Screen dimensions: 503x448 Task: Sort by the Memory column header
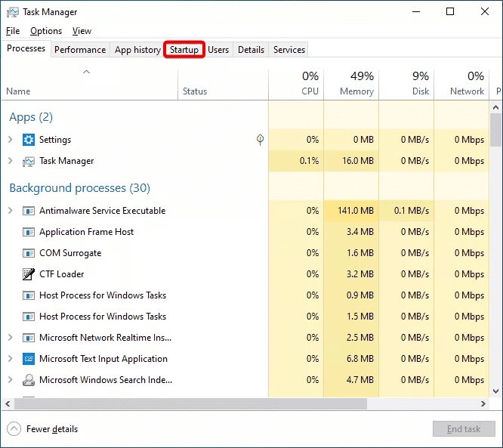coord(351,85)
